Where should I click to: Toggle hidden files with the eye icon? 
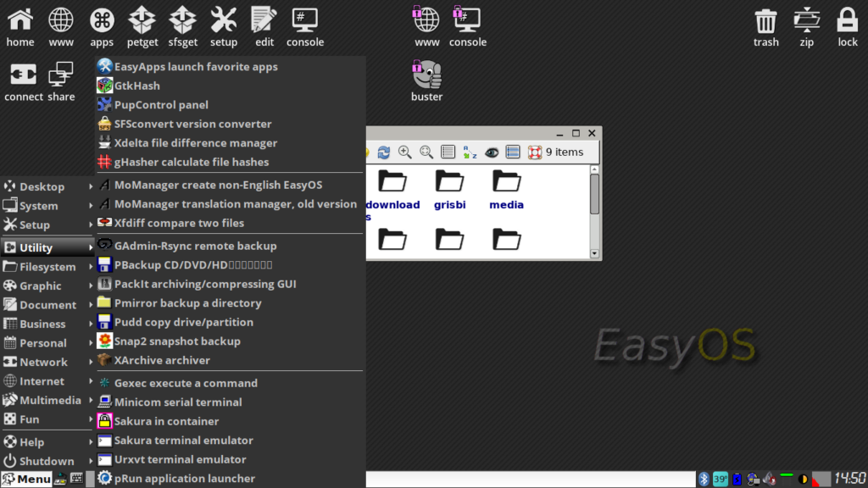click(x=492, y=152)
